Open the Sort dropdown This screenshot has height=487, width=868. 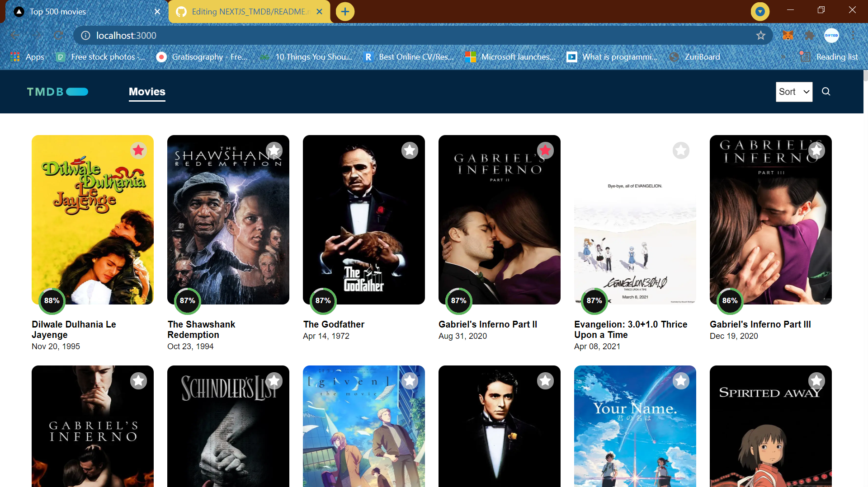click(x=794, y=92)
